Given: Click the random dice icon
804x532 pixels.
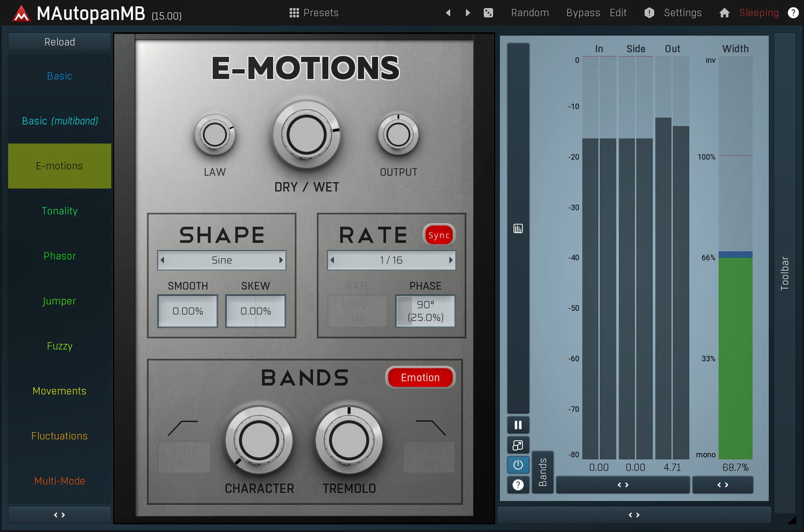Looking at the screenshot, I should (x=488, y=13).
